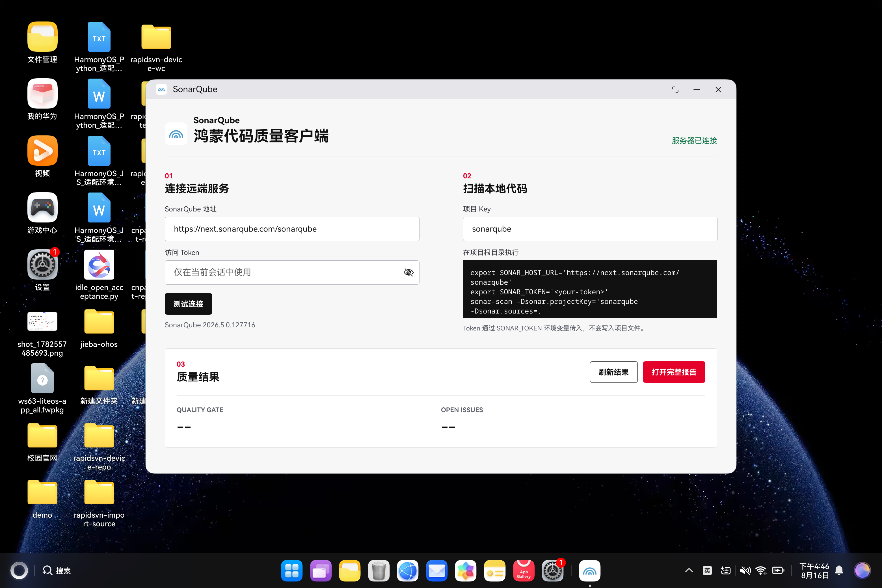Switch the 英 input method indicator
The width and height of the screenshot is (882, 588).
707,571
